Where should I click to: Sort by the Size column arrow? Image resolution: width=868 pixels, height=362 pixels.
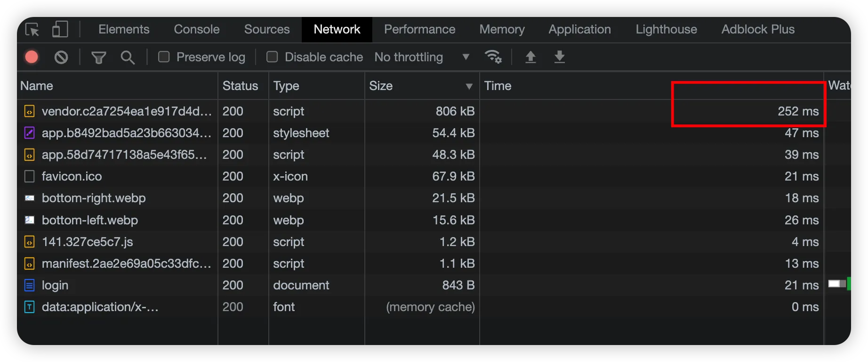click(x=469, y=86)
